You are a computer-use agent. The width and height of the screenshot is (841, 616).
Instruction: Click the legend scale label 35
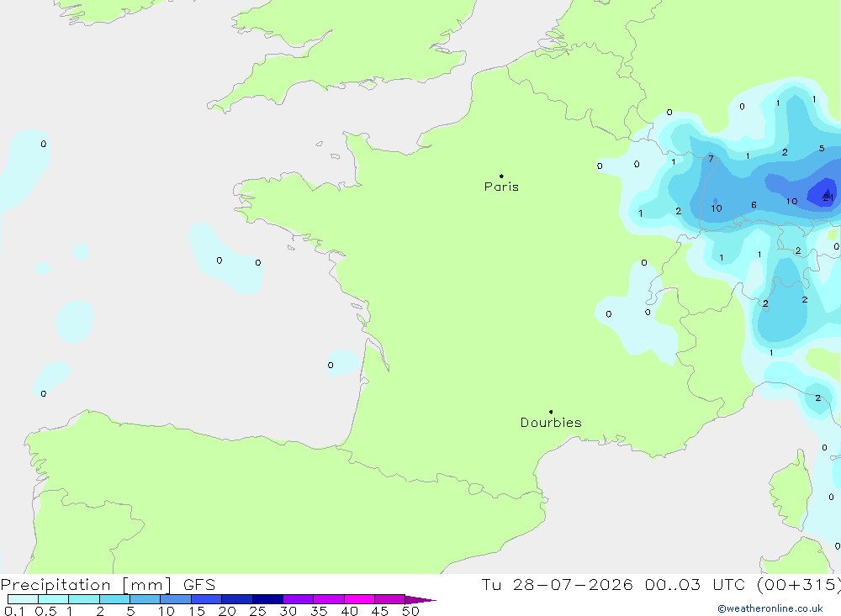319,611
